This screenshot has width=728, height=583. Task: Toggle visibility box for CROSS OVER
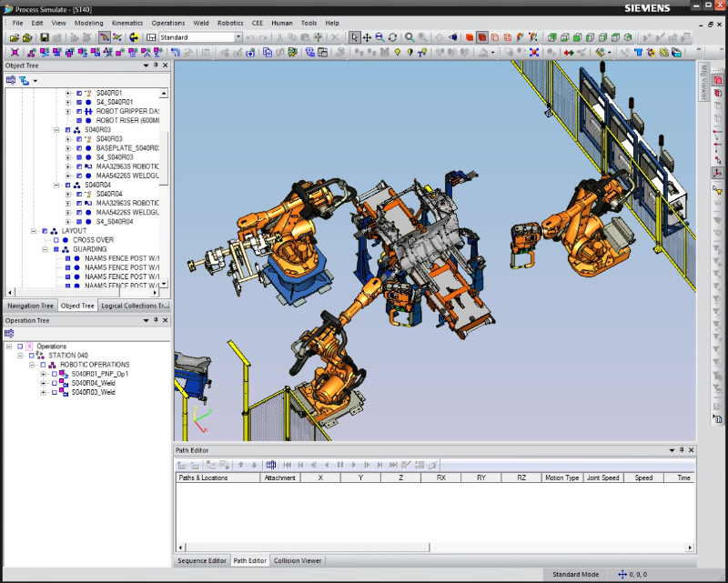click(56, 240)
